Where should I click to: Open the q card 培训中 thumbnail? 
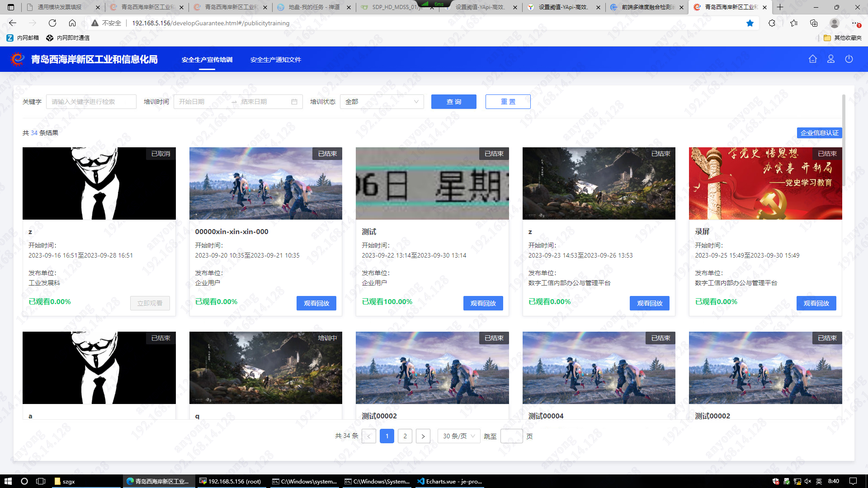(266, 368)
